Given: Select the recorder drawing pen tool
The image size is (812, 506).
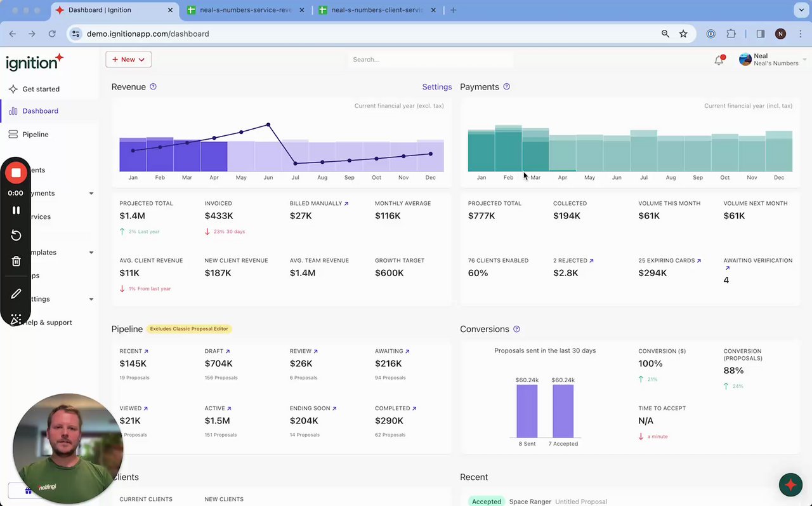Looking at the screenshot, I should click(x=16, y=293).
